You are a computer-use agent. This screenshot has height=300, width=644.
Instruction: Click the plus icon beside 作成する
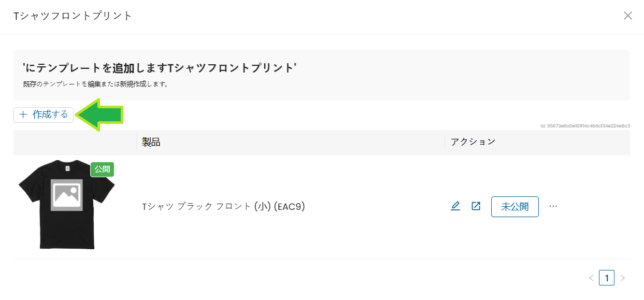pyautogui.click(x=23, y=115)
